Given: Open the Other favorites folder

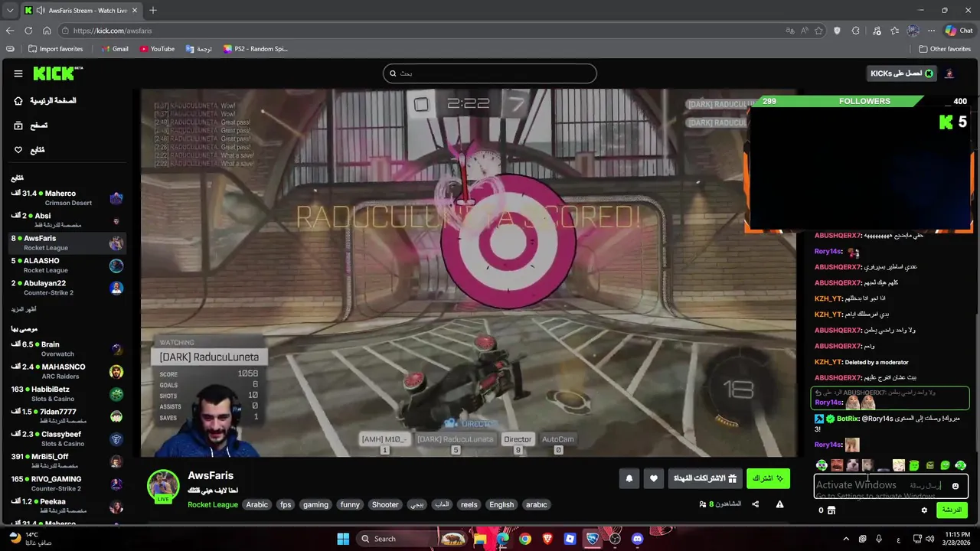Looking at the screenshot, I should (x=945, y=49).
